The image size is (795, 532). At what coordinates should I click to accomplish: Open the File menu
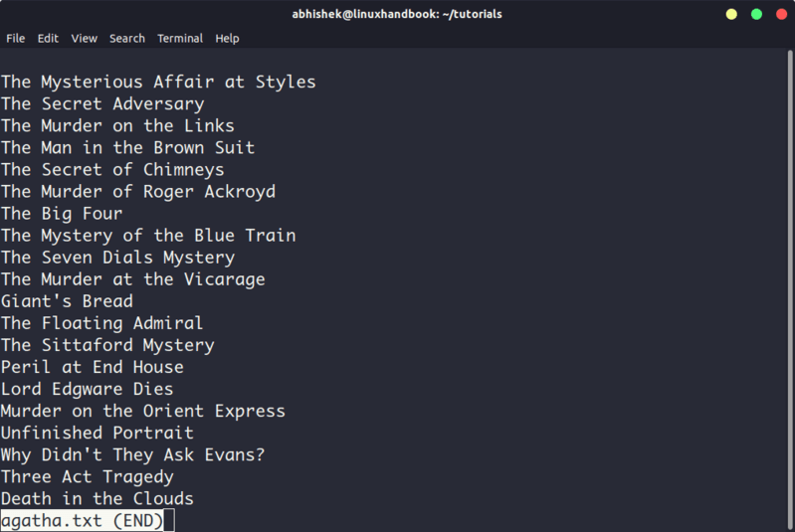[15, 39]
